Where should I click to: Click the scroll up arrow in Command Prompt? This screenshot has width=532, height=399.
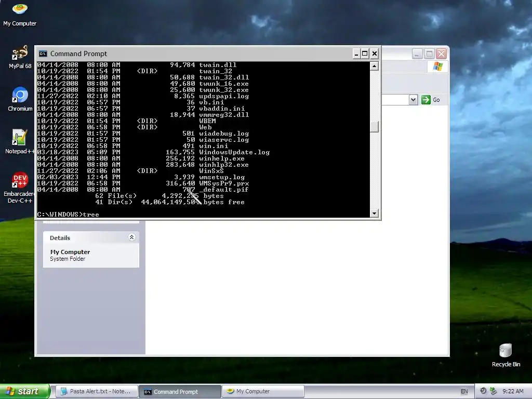[x=374, y=66]
